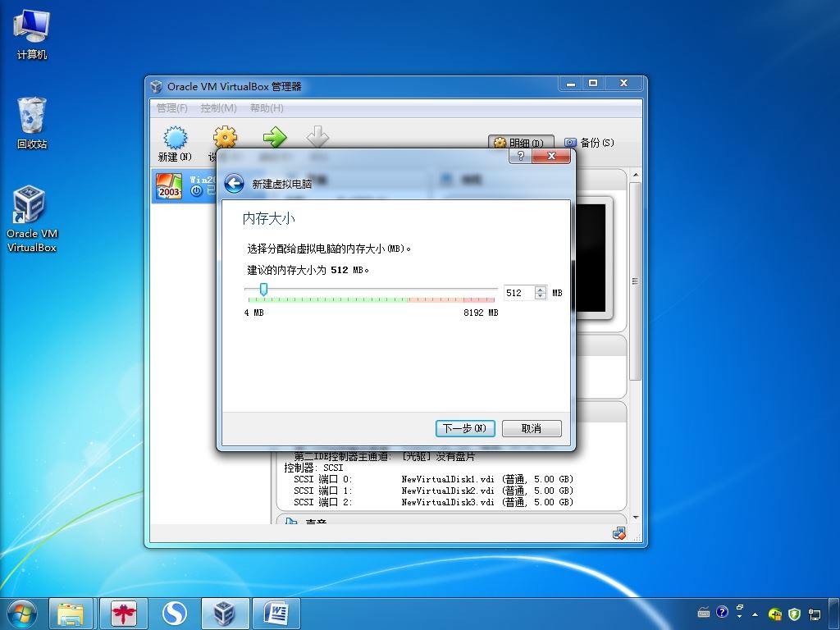
Task: Open the Help (帮助) menu
Action: [x=267, y=107]
